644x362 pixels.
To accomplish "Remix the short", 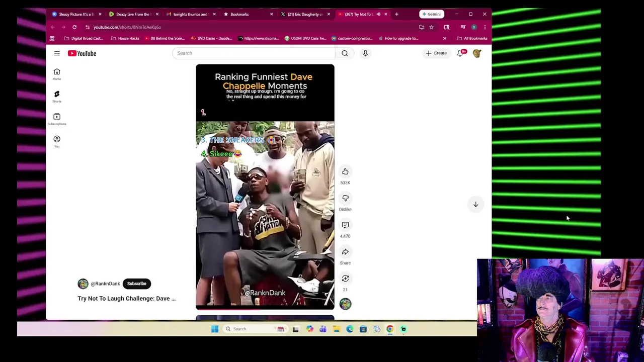I will (x=345, y=278).
